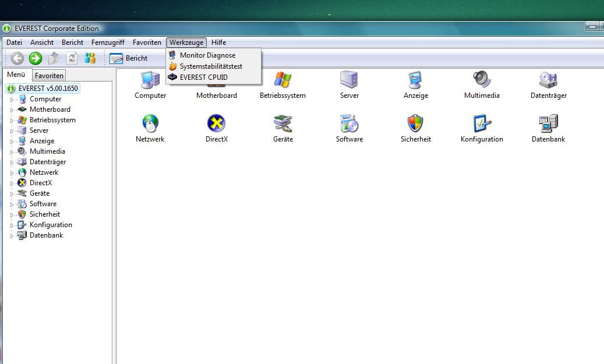Open the DirectX icon in main pane
604x364 pixels.
[216, 123]
